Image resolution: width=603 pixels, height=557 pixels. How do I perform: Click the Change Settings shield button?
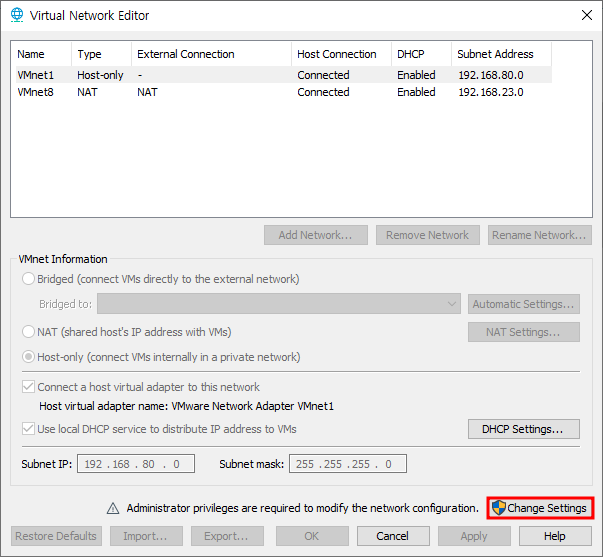tap(540, 508)
